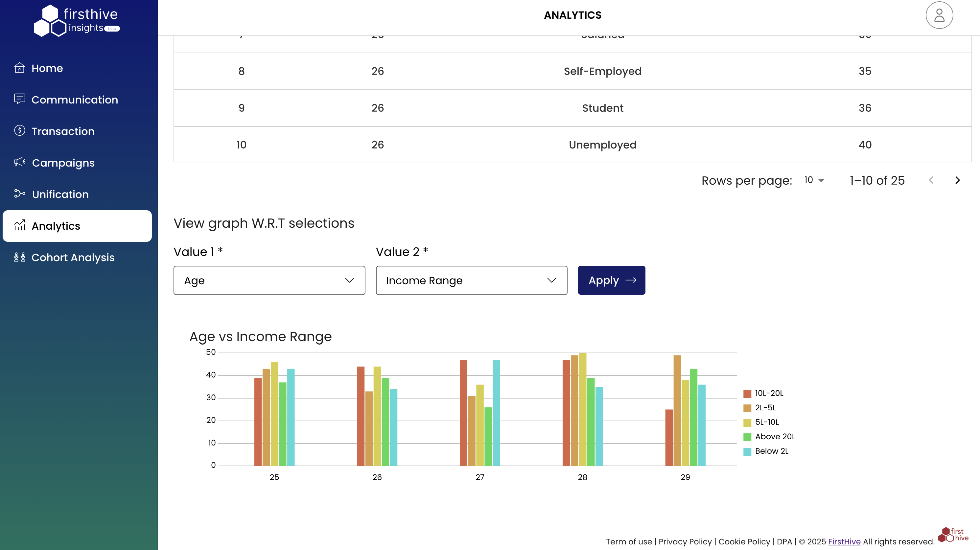Open the Cohort Analysis menu item
Image resolution: width=980 pixels, height=550 pixels.
click(x=73, y=258)
